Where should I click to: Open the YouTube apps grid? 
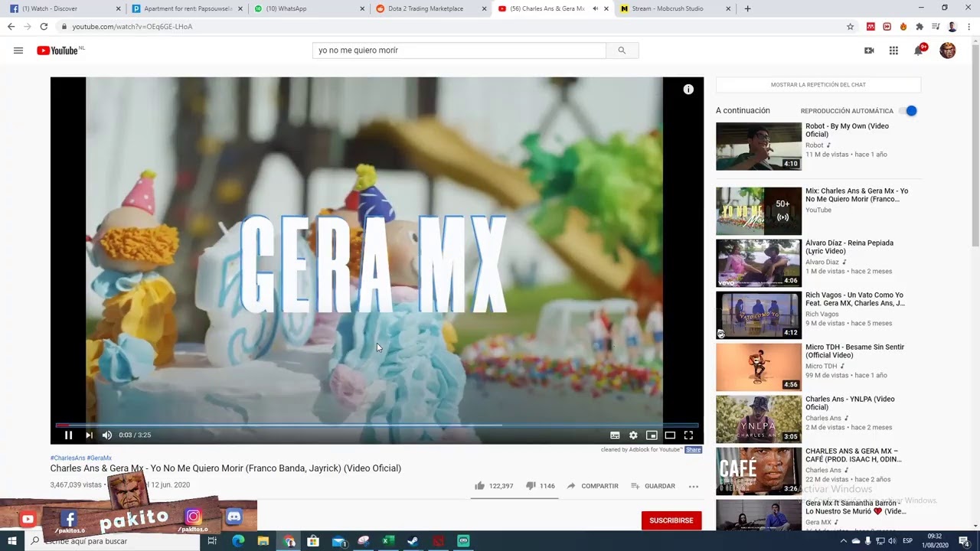[x=893, y=51]
